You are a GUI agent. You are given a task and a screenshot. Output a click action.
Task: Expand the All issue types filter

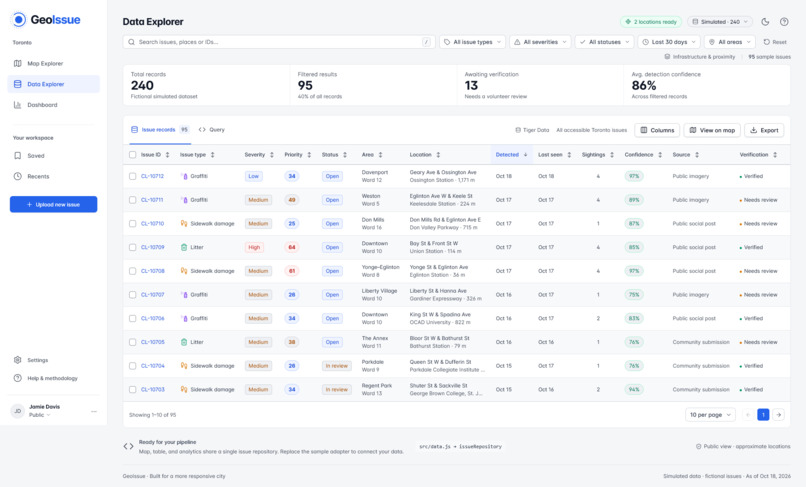[x=472, y=42]
